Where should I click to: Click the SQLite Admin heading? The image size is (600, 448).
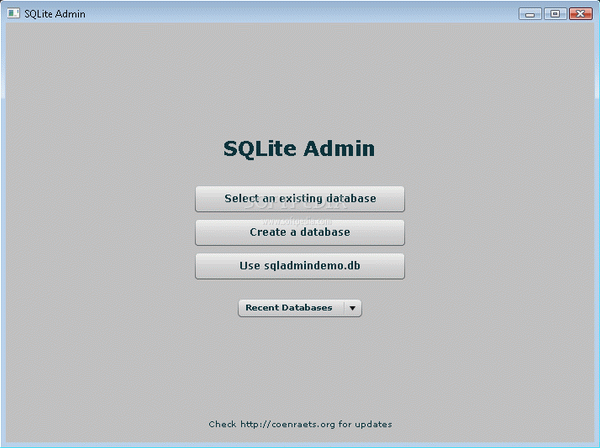pos(299,148)
